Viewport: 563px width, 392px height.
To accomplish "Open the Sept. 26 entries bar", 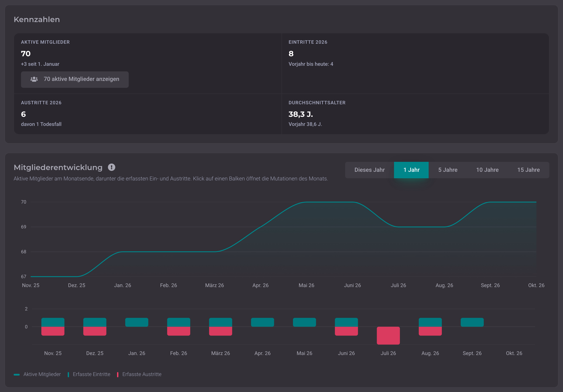I will (472, 322).
